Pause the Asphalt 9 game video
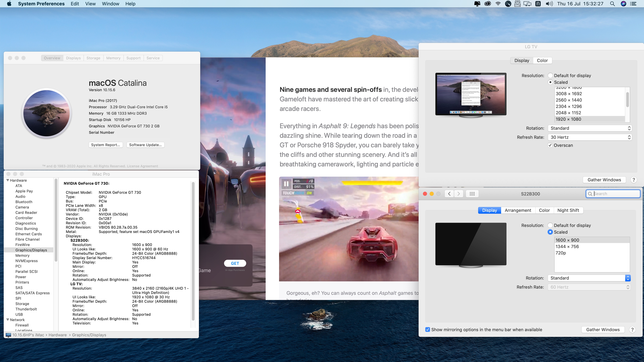The image size is (644, 362). [286, 184]
